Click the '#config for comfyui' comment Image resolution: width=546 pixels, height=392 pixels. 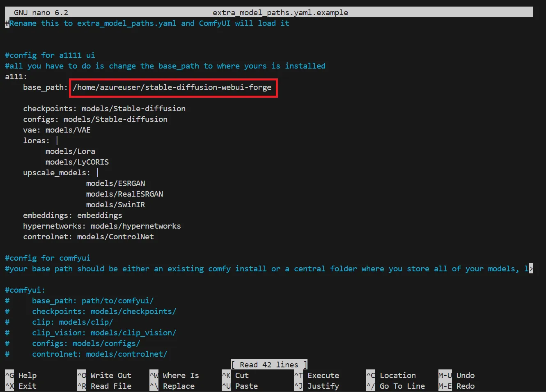tap(48, 258)
